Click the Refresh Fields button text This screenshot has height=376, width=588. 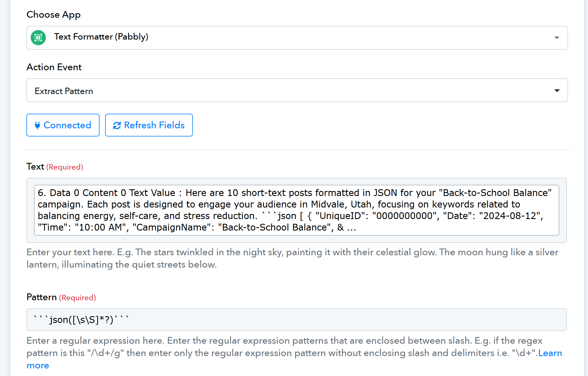click(x=154, y=125)
